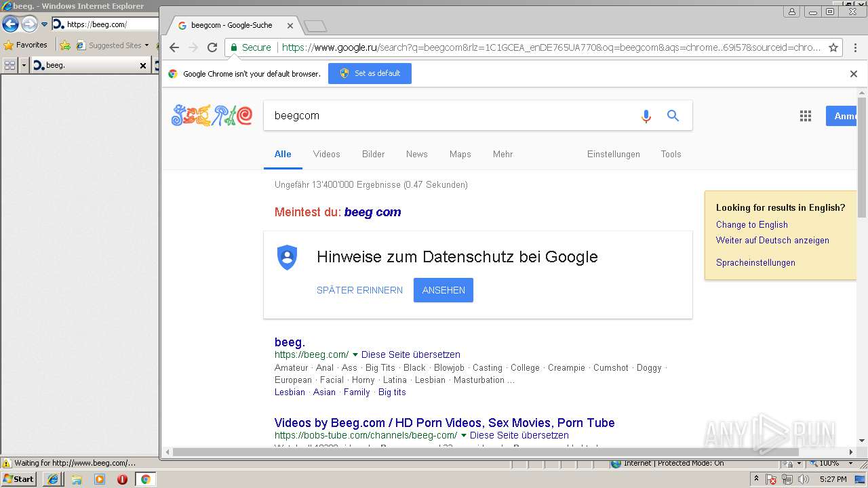Click second result's 'Diese Seite übersetzen'
Image resolution: width=868 pixels, height=488 pixels.
(x=519, y=435)
